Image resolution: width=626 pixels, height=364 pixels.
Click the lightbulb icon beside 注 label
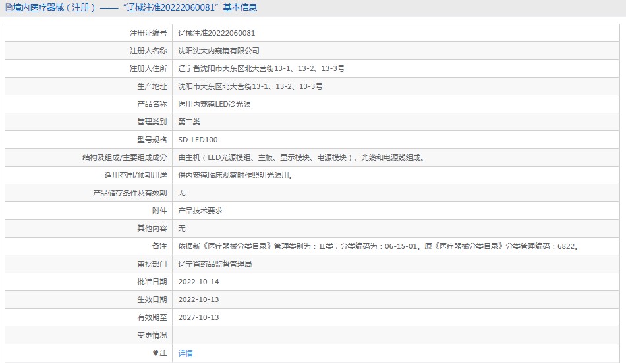pyautogui.click(x=156, y=353)
